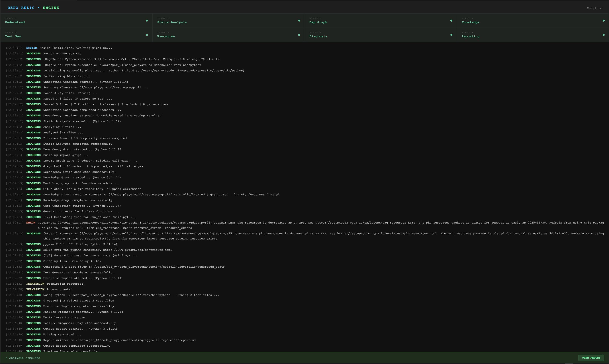Click the pygame.org contribute URL

pos(138,250)
